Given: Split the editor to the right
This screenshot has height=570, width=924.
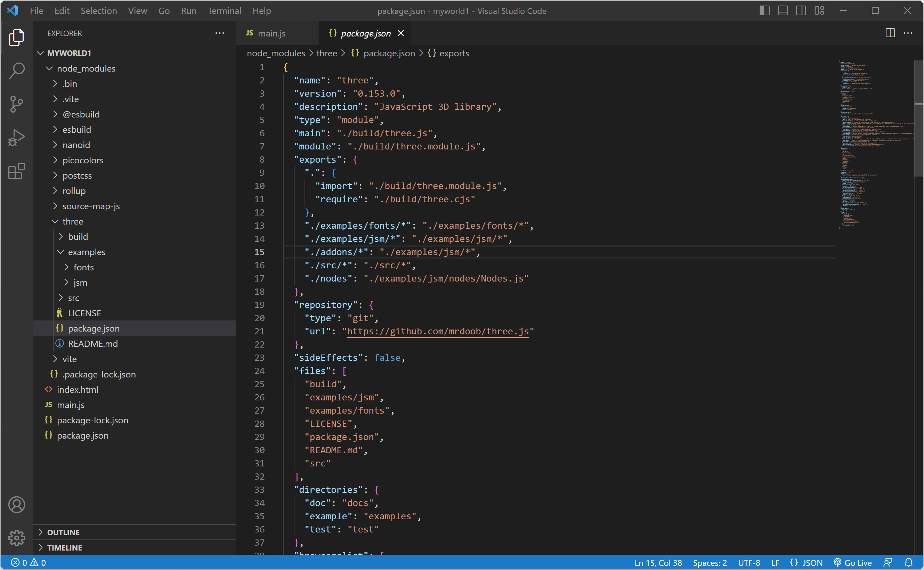Looking at the screenshot, I should [x=890, y=33].
